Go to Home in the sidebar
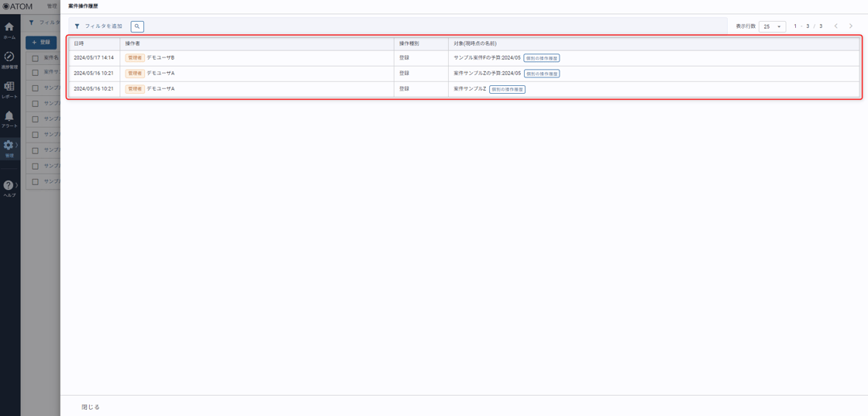Screen dimensions: 868x416 point(9,30)
